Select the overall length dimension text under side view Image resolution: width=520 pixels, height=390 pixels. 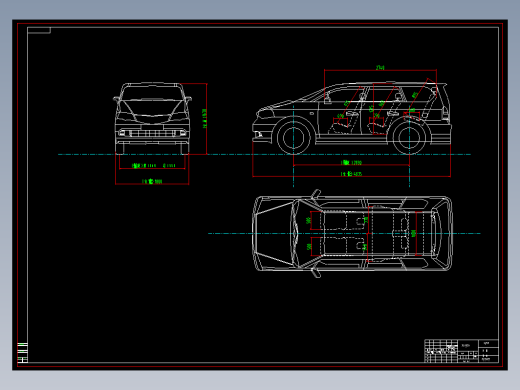click(351, 174)
